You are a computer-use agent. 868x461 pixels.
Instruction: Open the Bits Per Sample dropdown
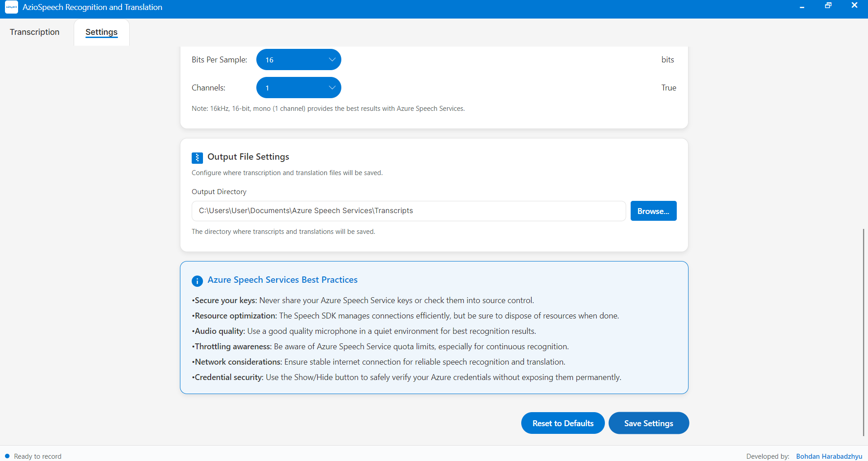click(x=298, y=60)
